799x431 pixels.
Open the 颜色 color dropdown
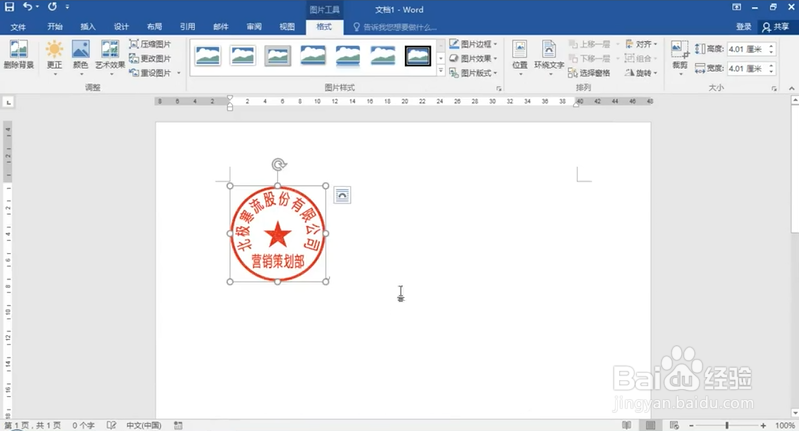click(x=81, y=58)
